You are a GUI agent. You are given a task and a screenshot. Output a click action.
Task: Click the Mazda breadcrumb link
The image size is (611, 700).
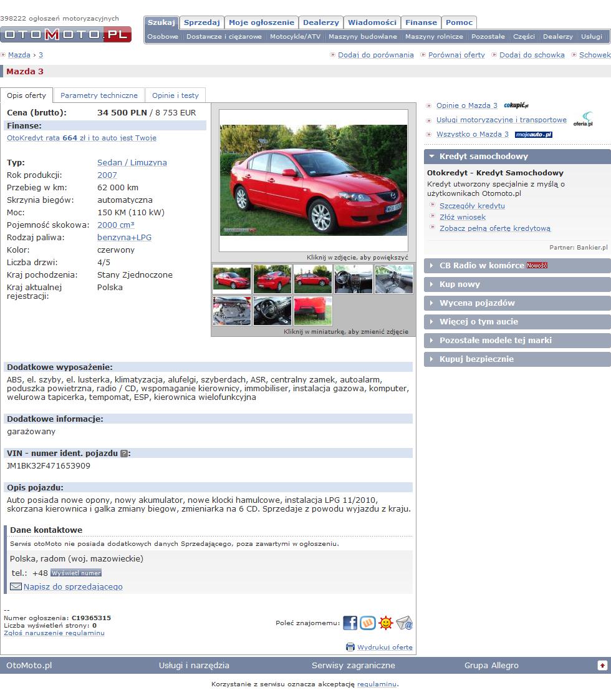[19, 55]
